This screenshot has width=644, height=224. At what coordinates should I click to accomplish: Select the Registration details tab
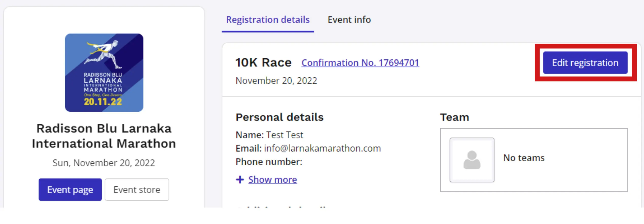click(268, 20)
